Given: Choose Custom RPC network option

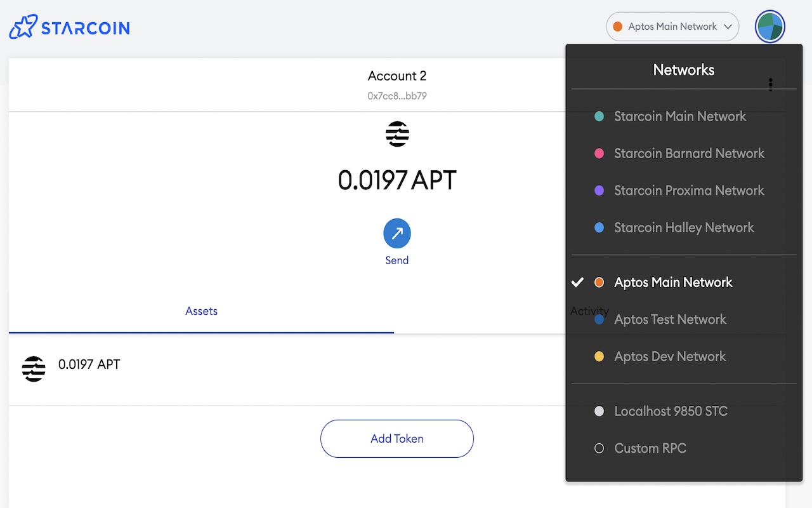Looking at the screenshot, I should point(650,448).
